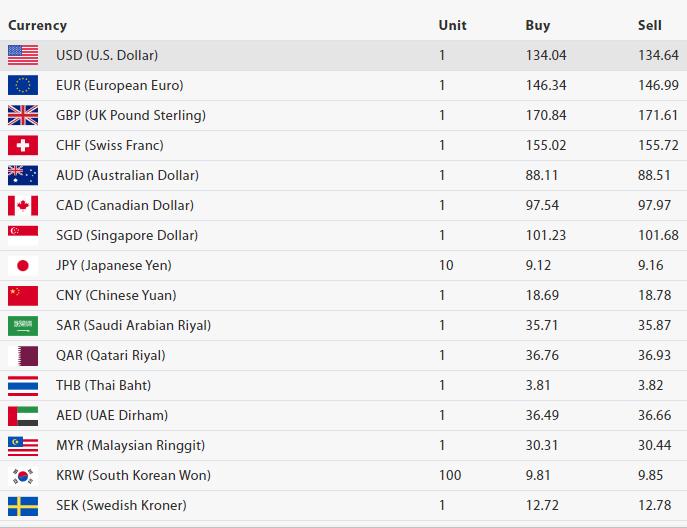This screenshot has height=528, width=687.
Task: Click the European Union flag icon
Action: coord(23,85)
